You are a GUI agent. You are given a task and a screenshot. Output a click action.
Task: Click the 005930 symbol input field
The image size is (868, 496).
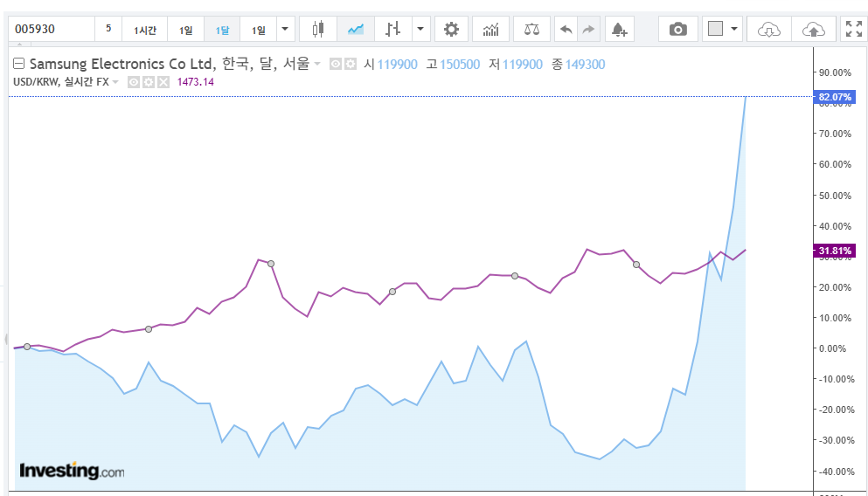51,29
